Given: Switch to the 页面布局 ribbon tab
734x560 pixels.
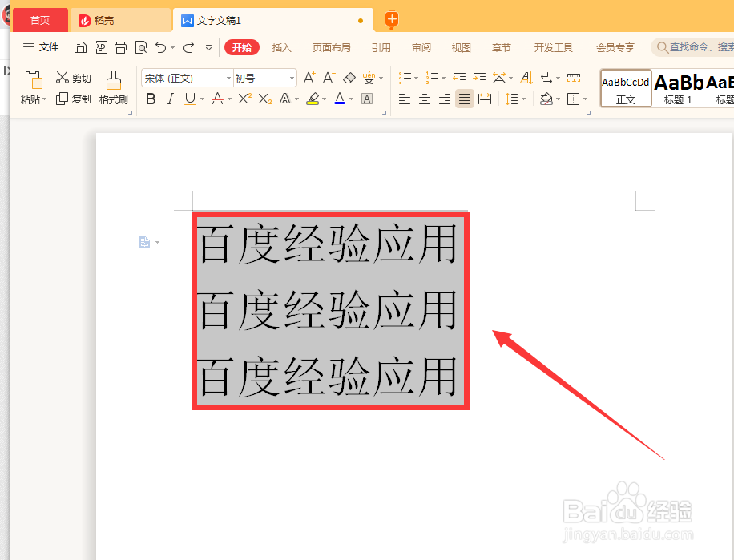Looking at the screenshot, I should (332, 48).
